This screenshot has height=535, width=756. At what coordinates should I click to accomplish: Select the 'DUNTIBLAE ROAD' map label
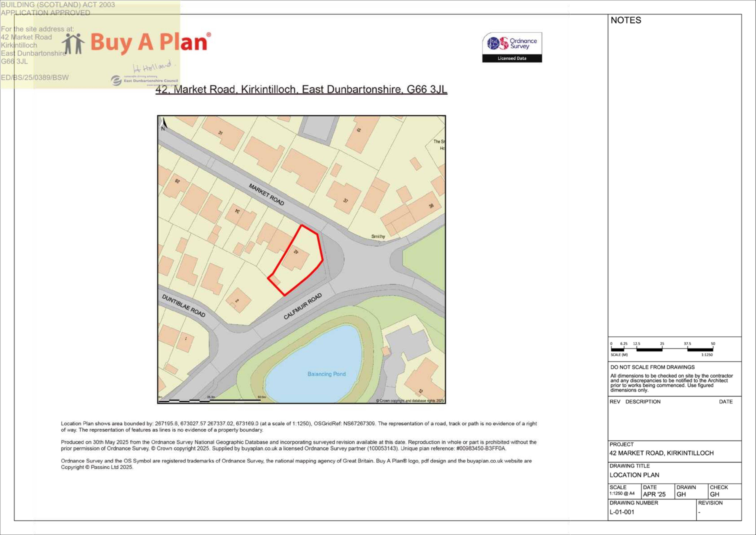point(184,306)
